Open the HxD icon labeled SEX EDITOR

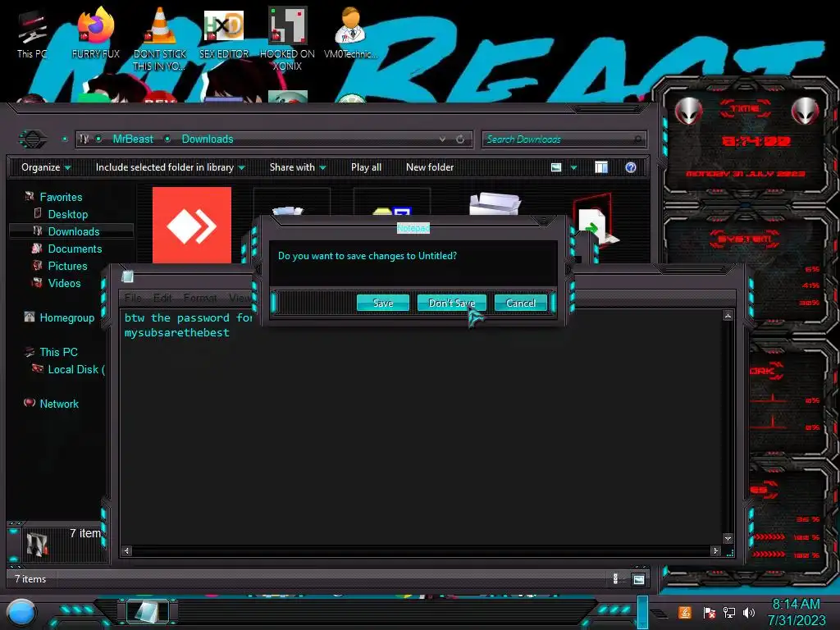pos(224,33)
